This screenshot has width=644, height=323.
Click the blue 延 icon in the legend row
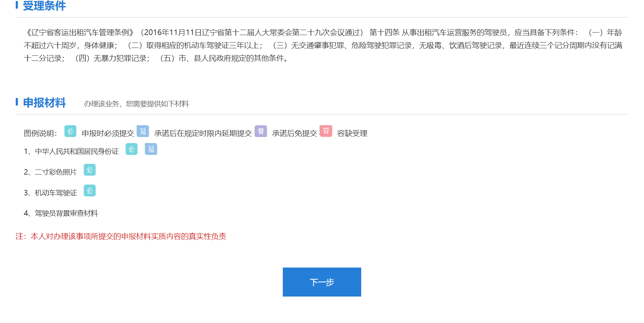coord(143,131)
